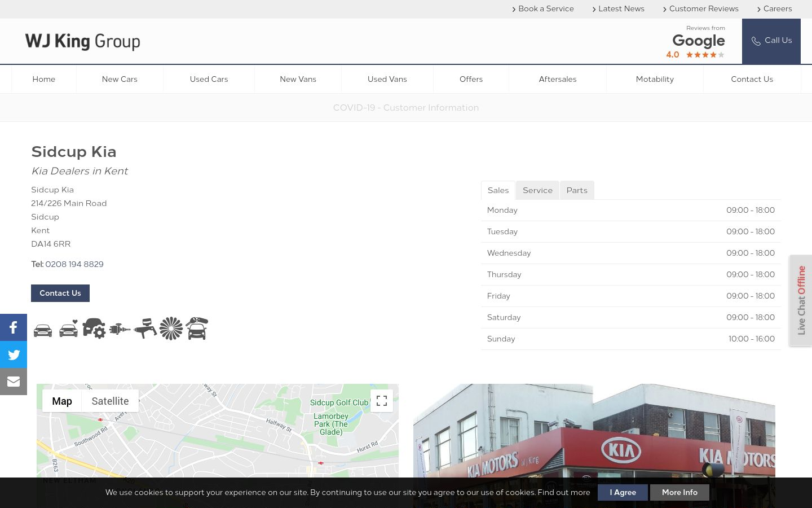Screen dimensions: 812x508
Task: Click the 214/226 Main Road address line
Action: (x=69, y=203)
